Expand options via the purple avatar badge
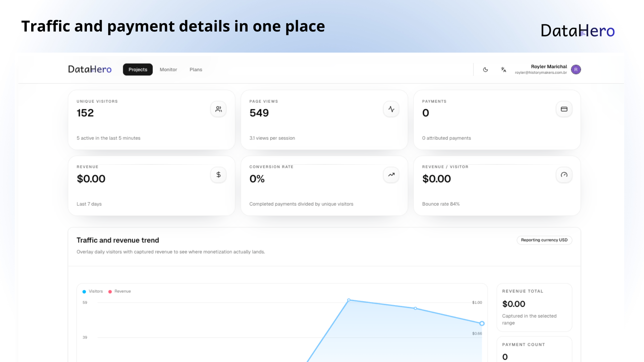 pyautogui.click(x=576, y=69)
